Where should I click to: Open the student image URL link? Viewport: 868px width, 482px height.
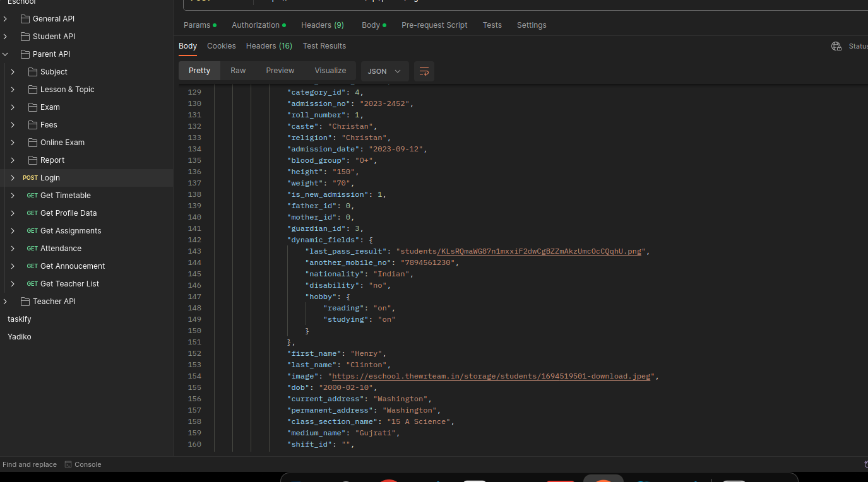point(491,376)
